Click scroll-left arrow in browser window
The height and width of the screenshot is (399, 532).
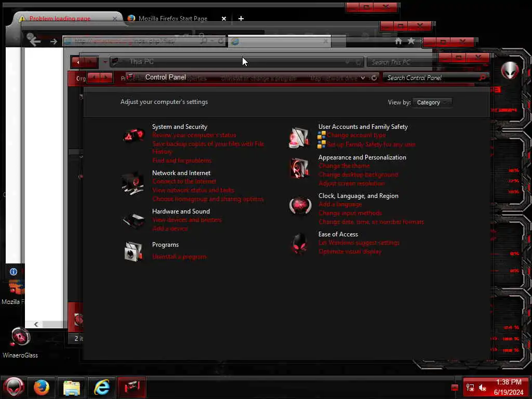[36, 324]
